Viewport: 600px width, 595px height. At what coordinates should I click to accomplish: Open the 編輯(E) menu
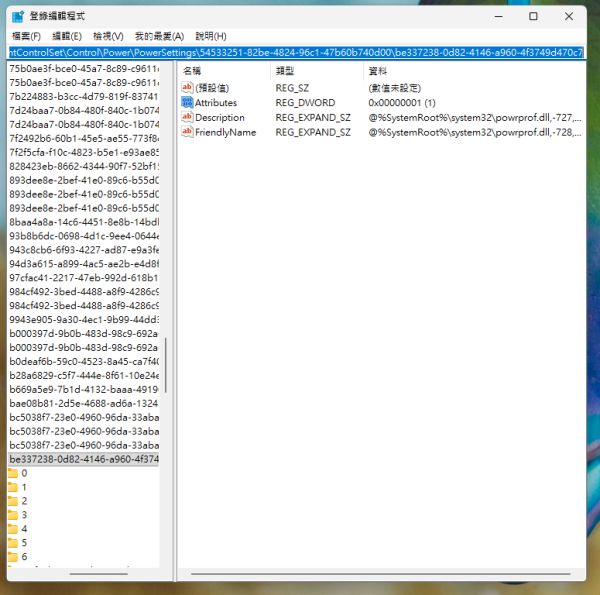click(x=67, y=36)
